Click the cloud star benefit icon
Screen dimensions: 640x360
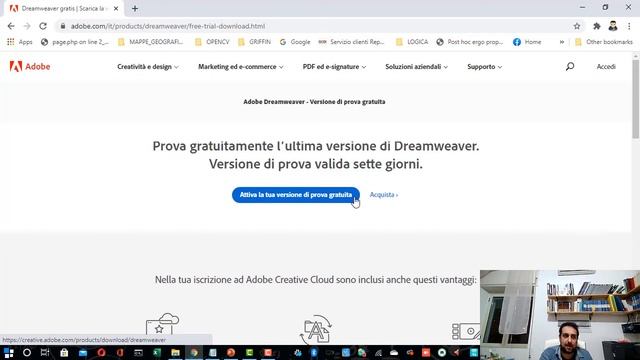[162, 325]
